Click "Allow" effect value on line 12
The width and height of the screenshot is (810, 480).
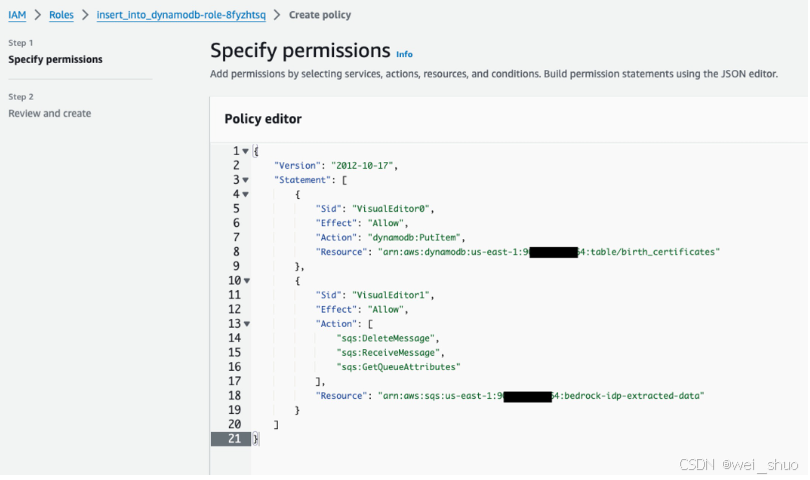coord(385,309)
